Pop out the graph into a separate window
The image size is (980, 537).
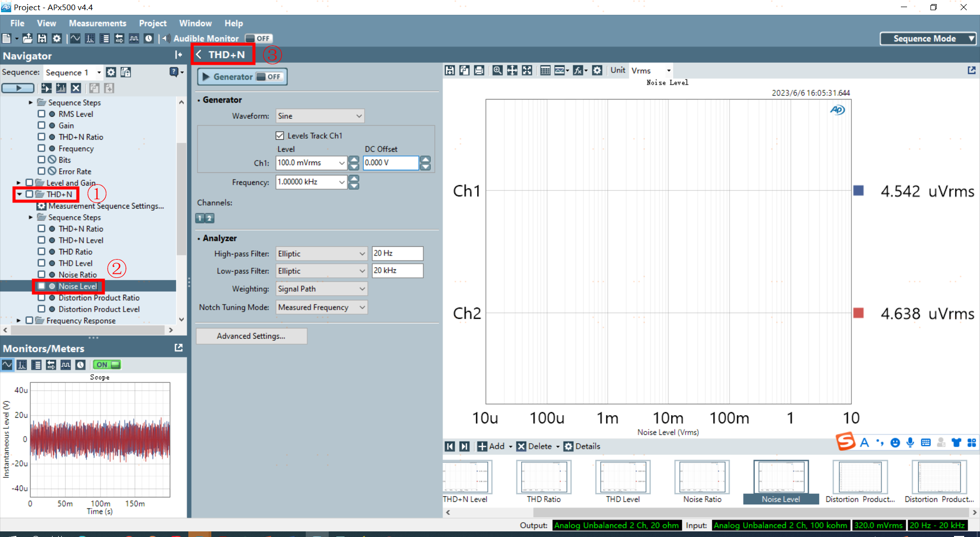click(x=971, y=70)
